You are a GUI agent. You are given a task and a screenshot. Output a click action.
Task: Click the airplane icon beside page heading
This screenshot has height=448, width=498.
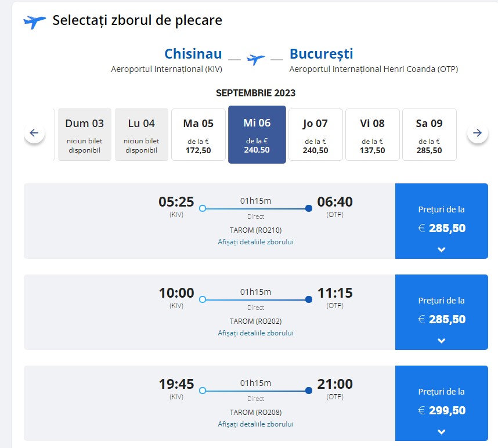pyautogui.click(x=34, y=21)
